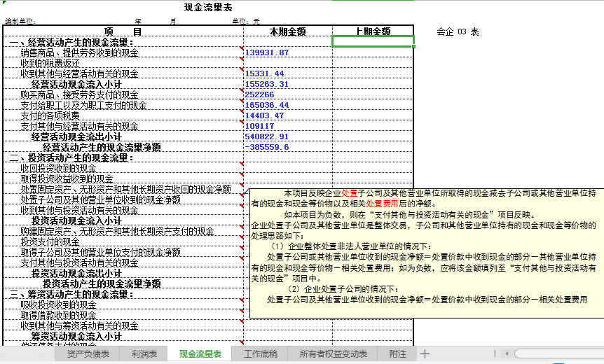Select cell with value 155263.31
The image size is (604, 364).
[x=288, y=84]
